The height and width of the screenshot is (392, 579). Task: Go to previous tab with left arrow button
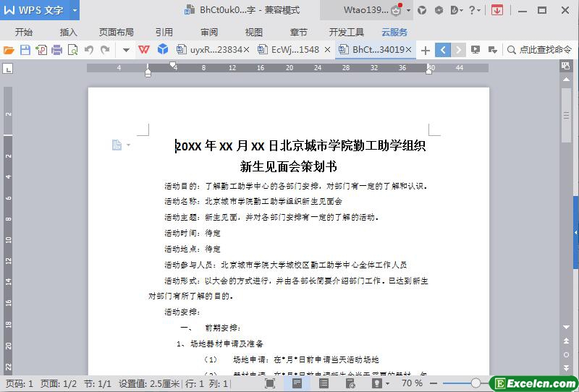click(443, 50)
